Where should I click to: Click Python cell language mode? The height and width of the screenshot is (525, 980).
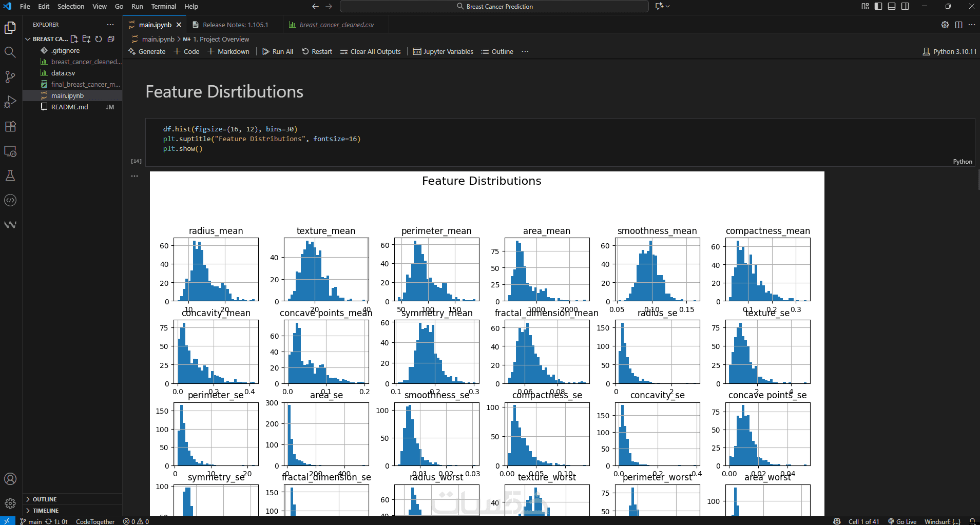963,162
